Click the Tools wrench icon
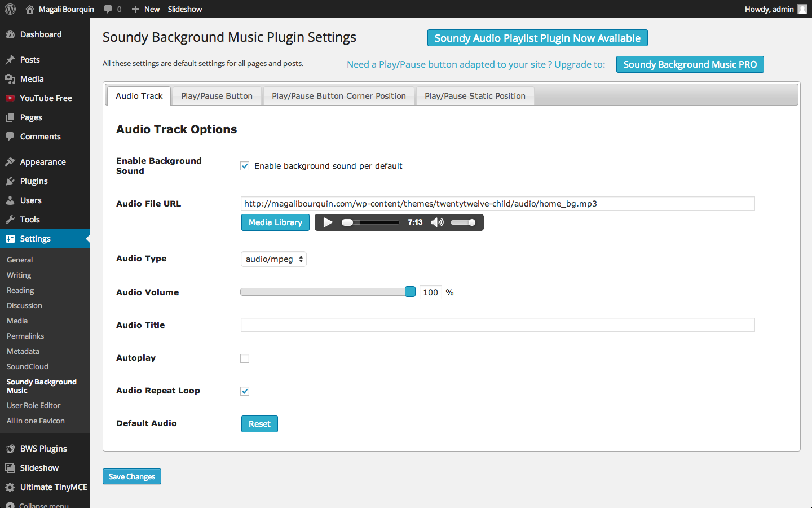812x508 pixels. pyautogui.click(x=10, y=220)
